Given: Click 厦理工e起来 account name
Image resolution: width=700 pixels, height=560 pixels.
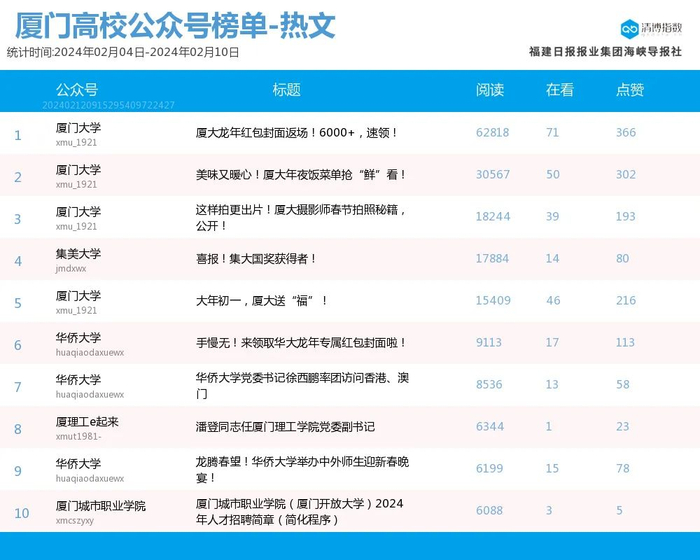Looking at the screenshot, I should click(87, 422).
